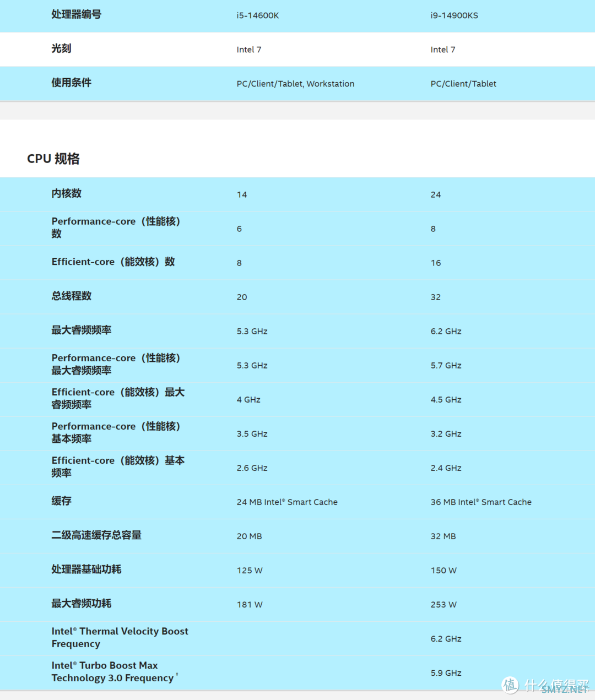This screenshot has width=595, height=700.
Task: Select the 20 MB L2 cache value
Action: [x=249, y=536]
